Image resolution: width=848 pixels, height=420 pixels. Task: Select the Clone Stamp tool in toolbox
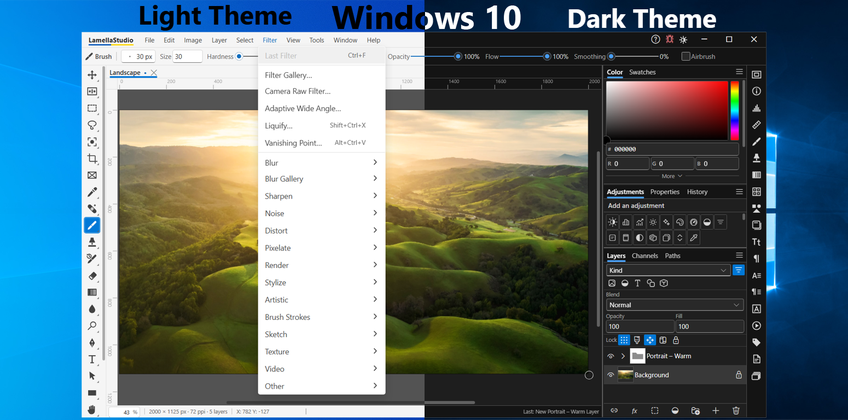pyautogui.click(x=92, y=242)
